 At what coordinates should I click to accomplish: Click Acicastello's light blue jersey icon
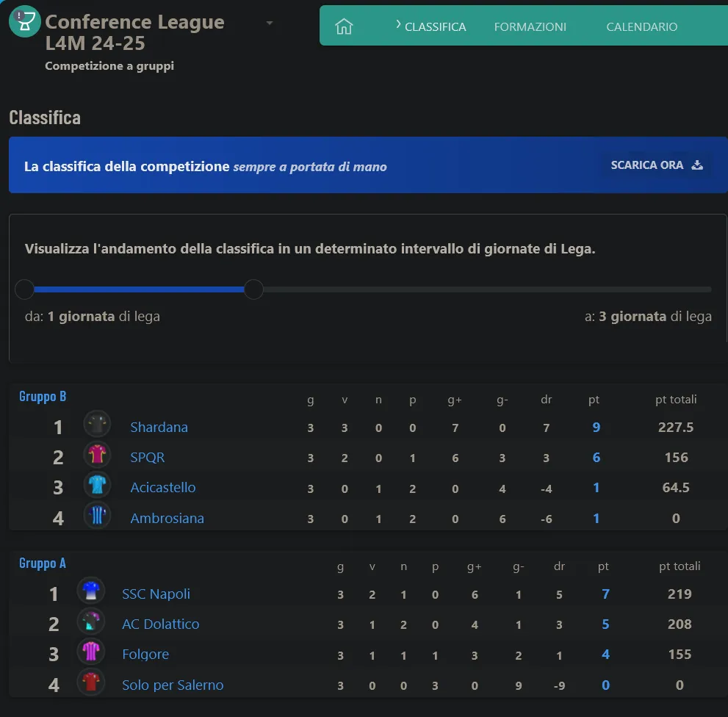coord(97,486)
